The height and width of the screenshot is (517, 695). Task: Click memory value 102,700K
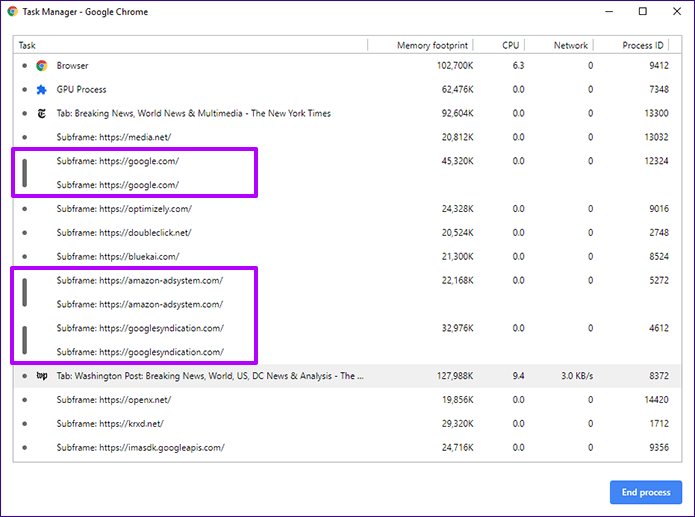(x=455, y=66)
